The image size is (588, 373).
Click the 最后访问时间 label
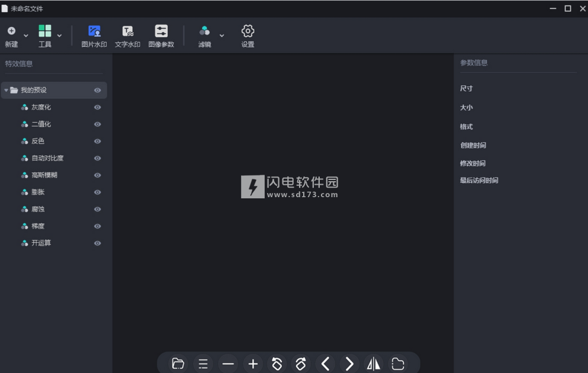coord(479,181)
